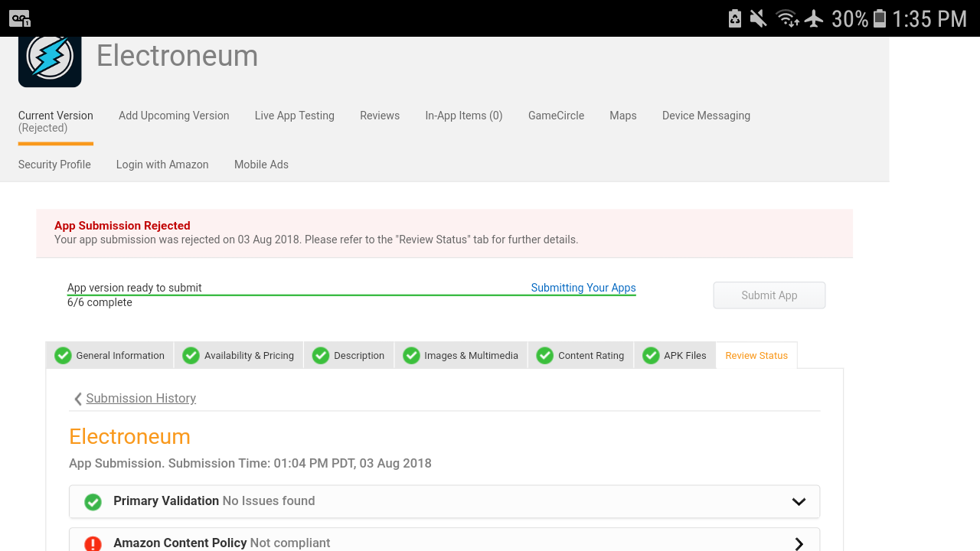Click the Amazon Content Policy row label
The width and height of the screenshot is (980, 551).
click(x=180, y=543)
